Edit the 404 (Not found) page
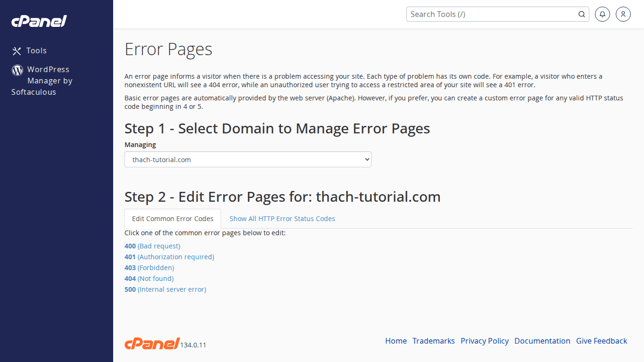The height and width of the screenshot is (362, 644). tap(149, 279)
